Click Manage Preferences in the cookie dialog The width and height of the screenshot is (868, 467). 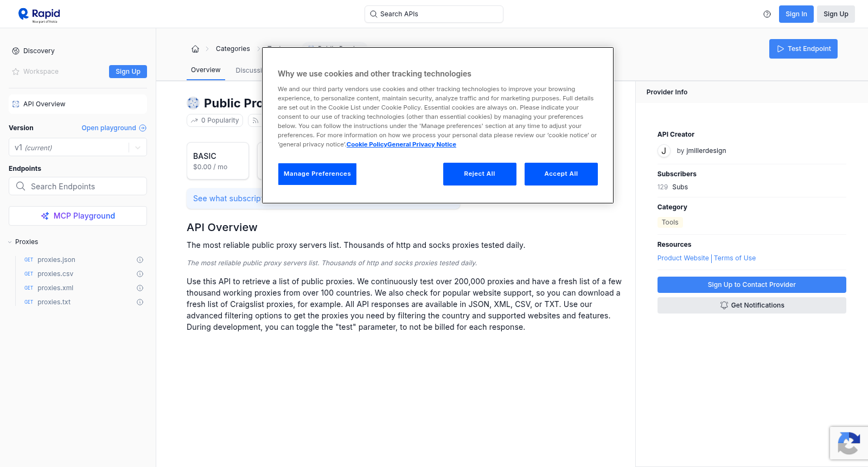pos(317,174)
